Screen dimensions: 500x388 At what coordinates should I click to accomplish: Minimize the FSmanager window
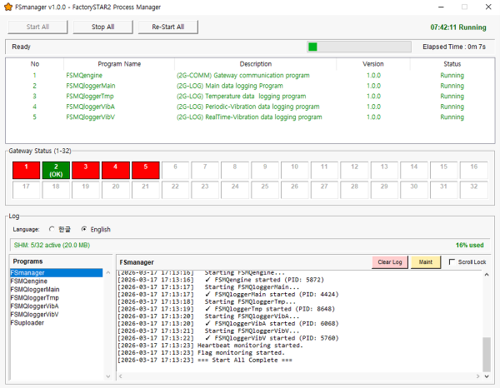pos(441,7)
